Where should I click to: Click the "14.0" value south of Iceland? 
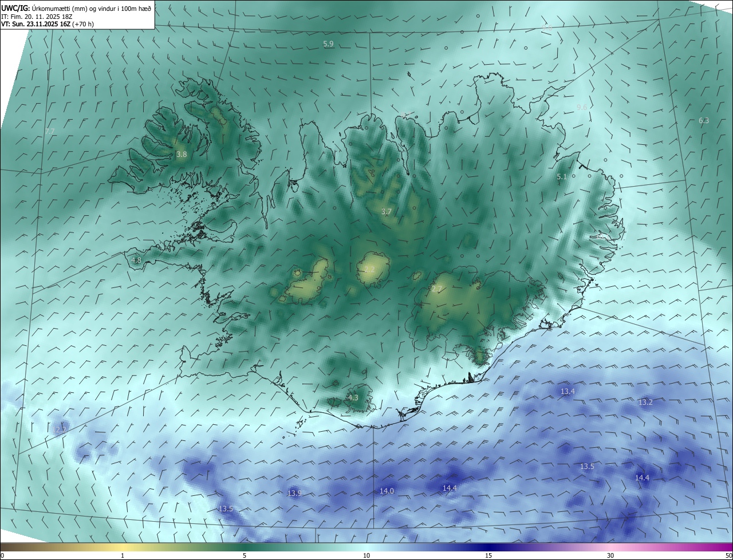tap(387, 491)
